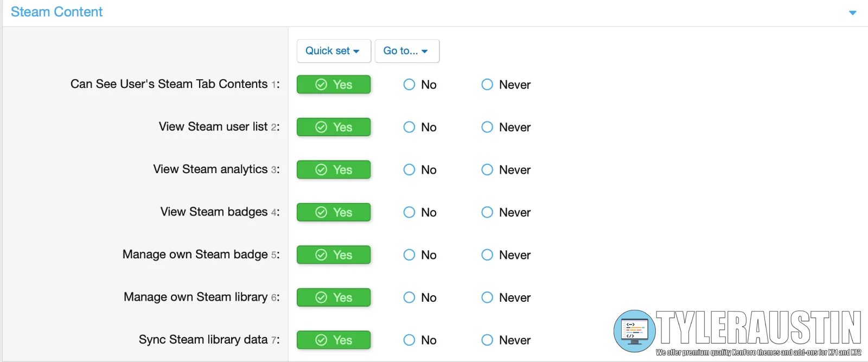This screenshot has height=362, width=868.
Task: Select Yes for Can See User's Steam Tab Contents
Action: click(334, 85)
